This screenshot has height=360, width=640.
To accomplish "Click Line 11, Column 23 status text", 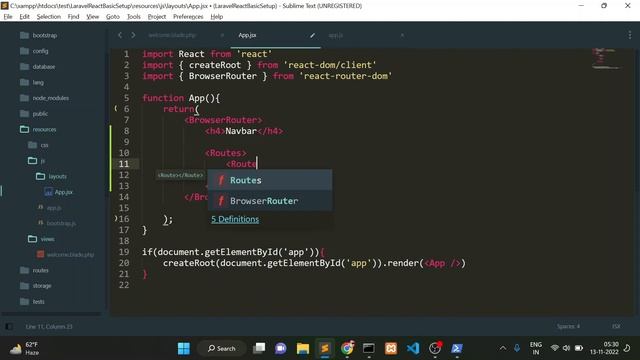I will tap(49, 327).
